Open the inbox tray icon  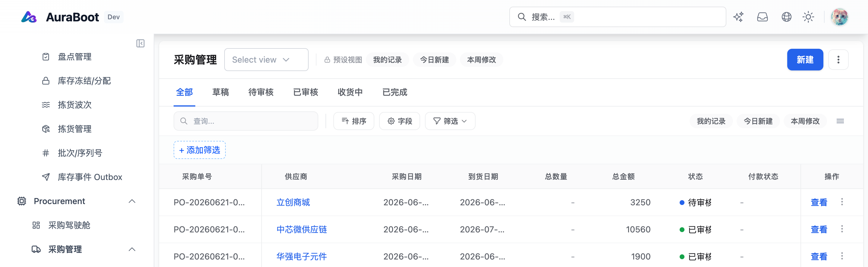coord(763,17)
